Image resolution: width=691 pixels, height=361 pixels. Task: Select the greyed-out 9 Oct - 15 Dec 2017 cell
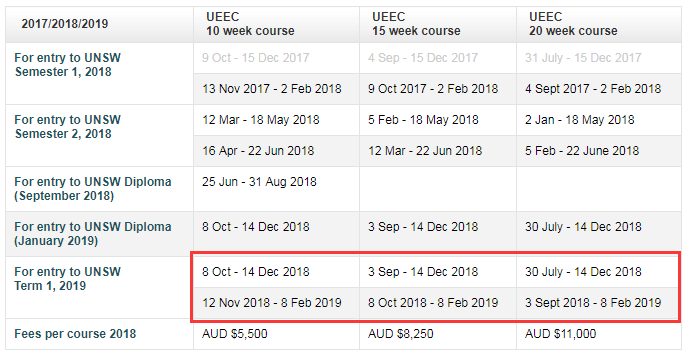point(256,58)
